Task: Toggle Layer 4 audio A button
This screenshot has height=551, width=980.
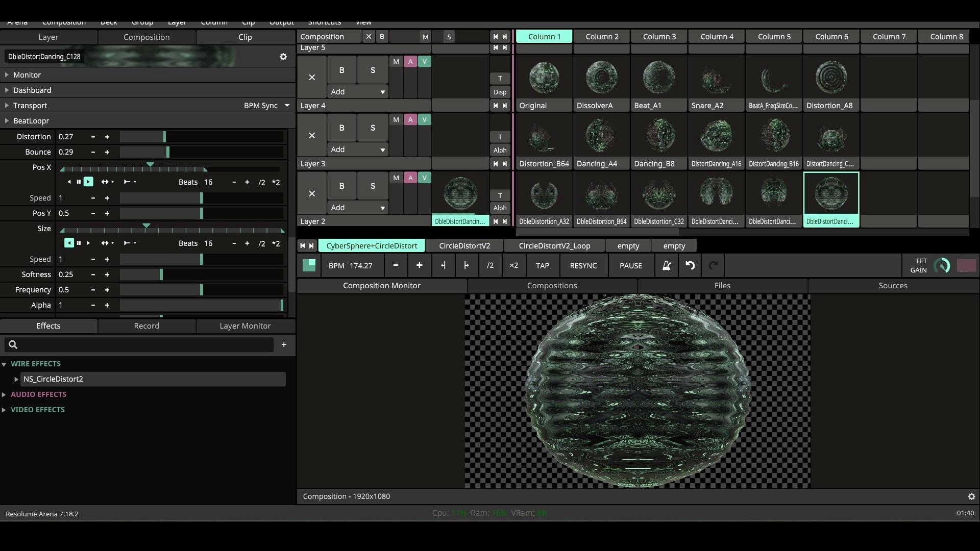Action: click(x=410, y=62)
